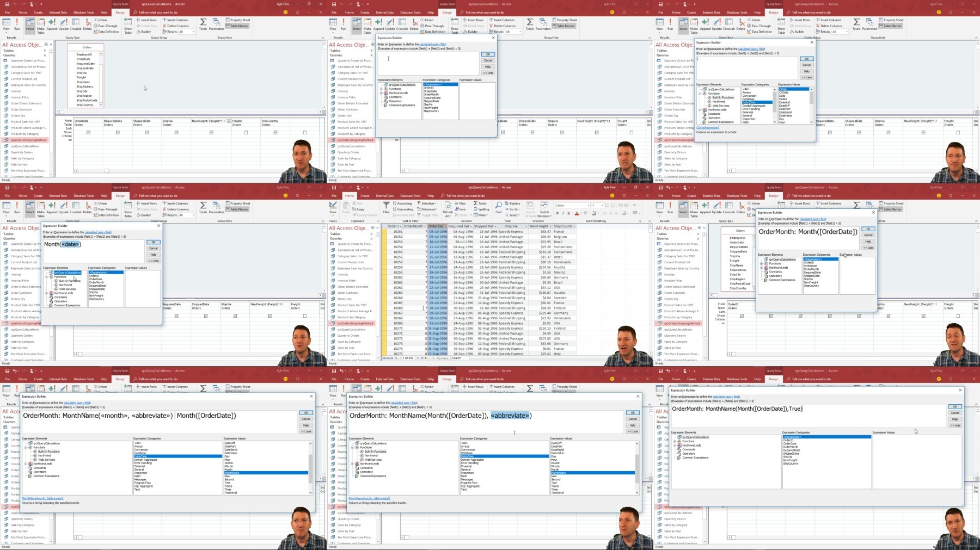The image size is (980, 550).
Task: Click Totals sigma in the Records group
Action: click(x=481, y=203)
